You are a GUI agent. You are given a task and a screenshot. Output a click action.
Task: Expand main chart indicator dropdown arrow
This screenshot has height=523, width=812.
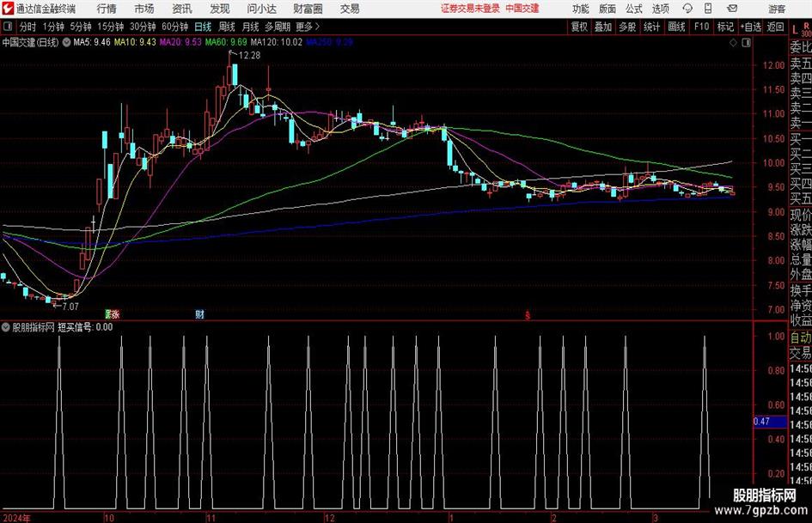[66, 42]
